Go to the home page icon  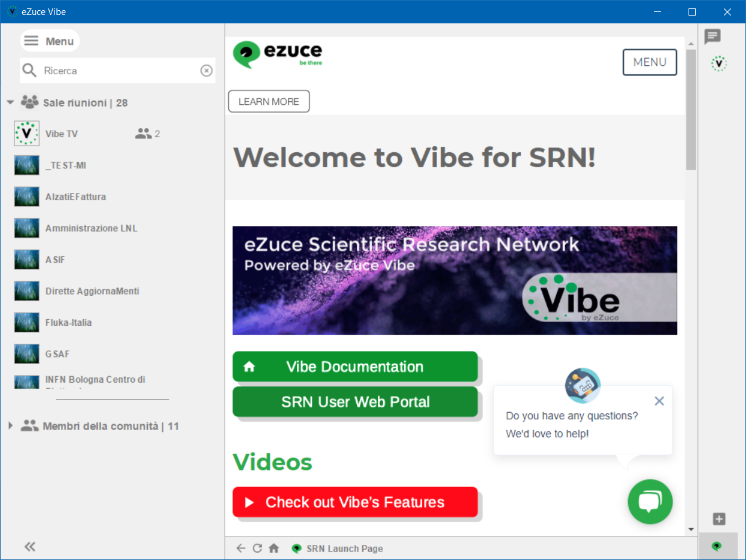274,548
